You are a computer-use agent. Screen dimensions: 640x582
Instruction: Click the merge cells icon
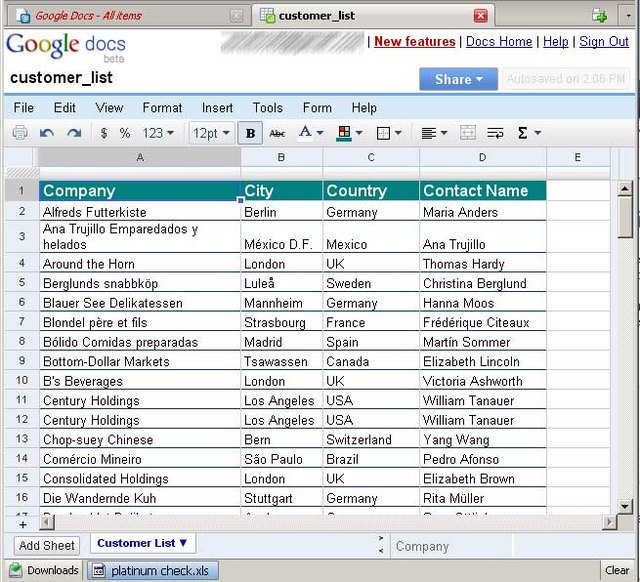point(468,133)
